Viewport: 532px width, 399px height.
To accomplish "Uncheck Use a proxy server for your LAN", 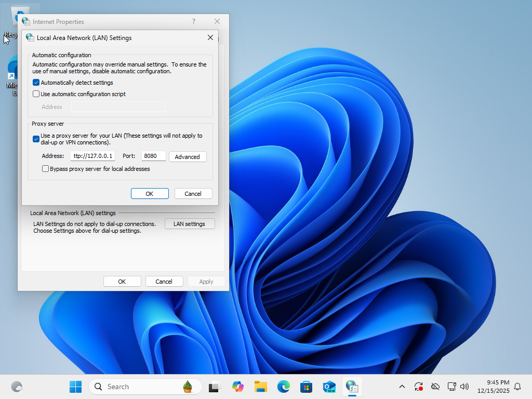I will pos(36,139).
